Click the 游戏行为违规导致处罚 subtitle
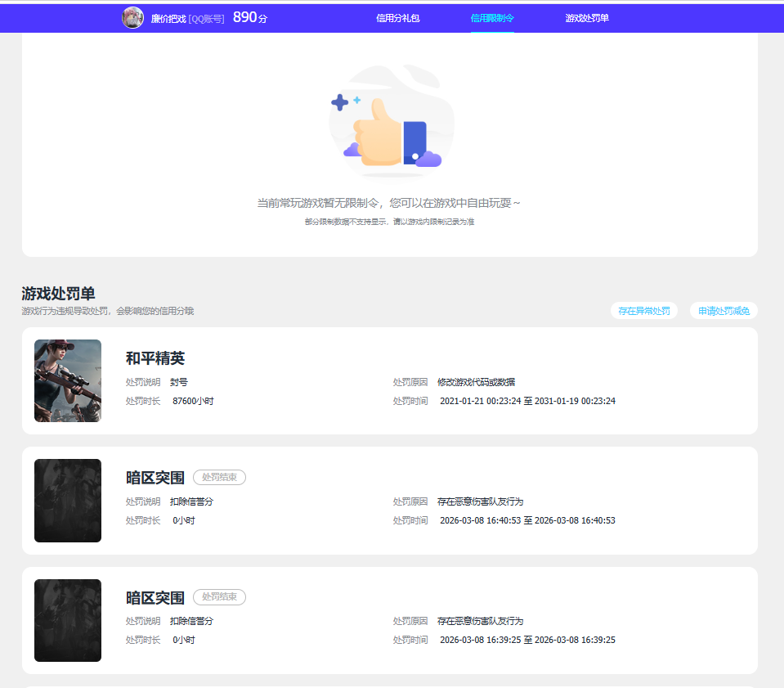 pos(107,311)
